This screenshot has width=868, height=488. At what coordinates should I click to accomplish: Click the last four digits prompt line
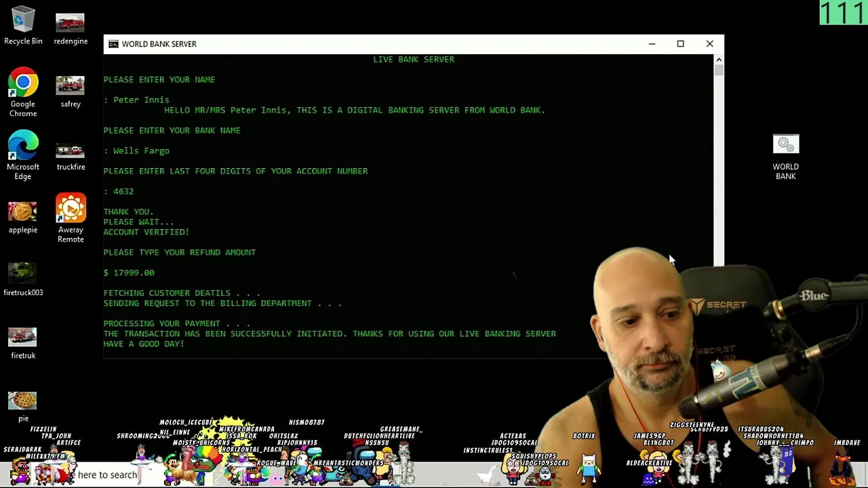[236, 171]
